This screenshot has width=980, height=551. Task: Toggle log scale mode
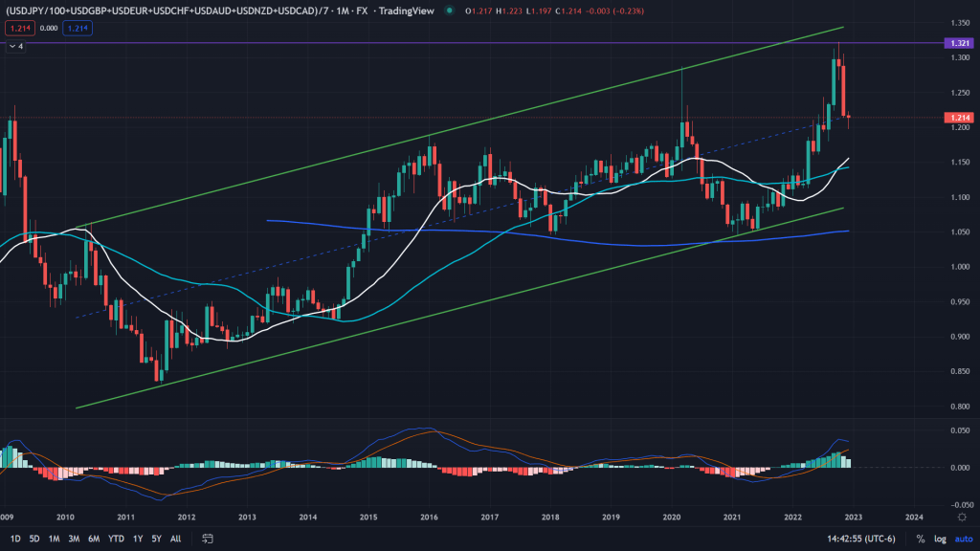(939, 539)
